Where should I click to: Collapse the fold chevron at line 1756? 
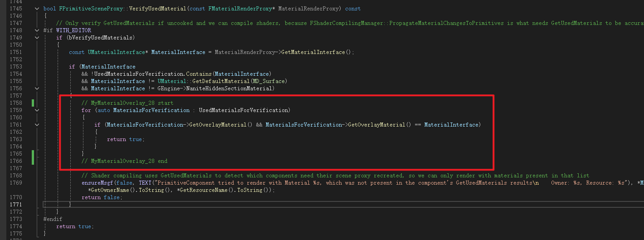click(37, 88)
